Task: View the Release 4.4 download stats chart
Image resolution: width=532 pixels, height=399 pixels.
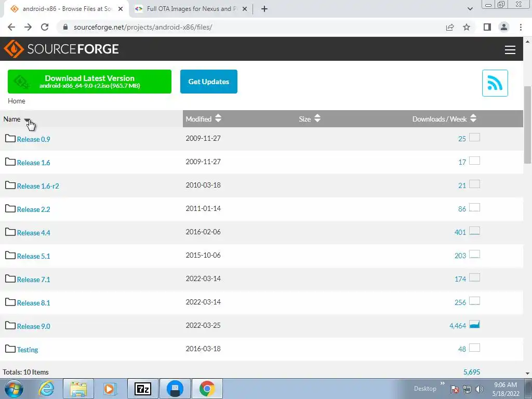Action: (x=475, y=231)
